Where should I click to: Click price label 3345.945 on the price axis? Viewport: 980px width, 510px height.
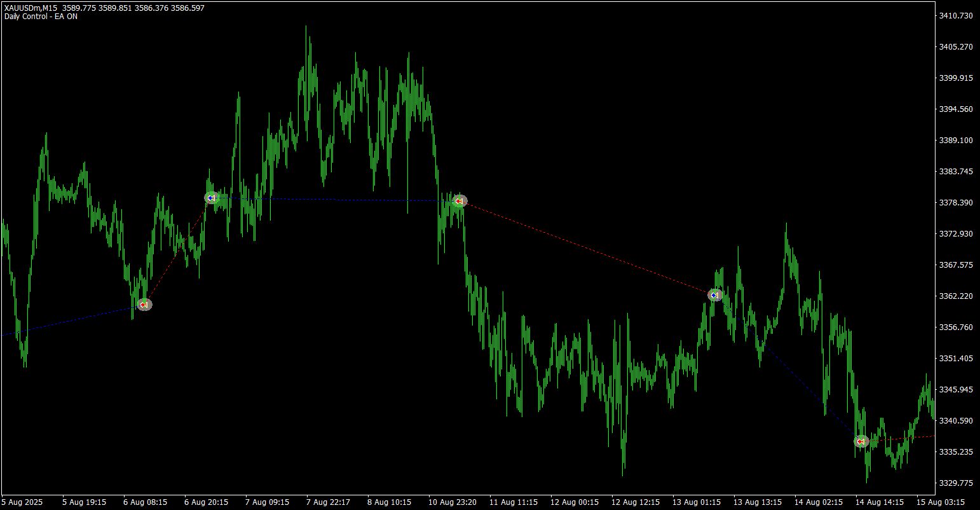[x=956, y=389]
